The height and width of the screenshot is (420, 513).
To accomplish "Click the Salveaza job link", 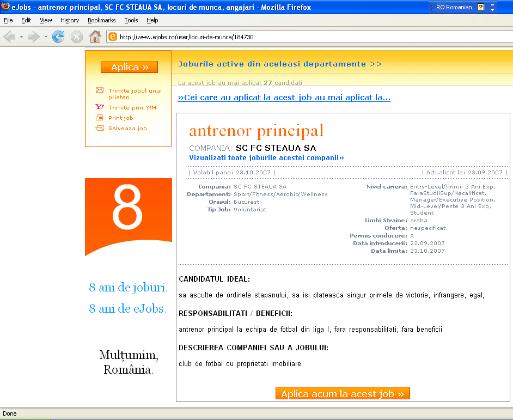I will (127, 129).
